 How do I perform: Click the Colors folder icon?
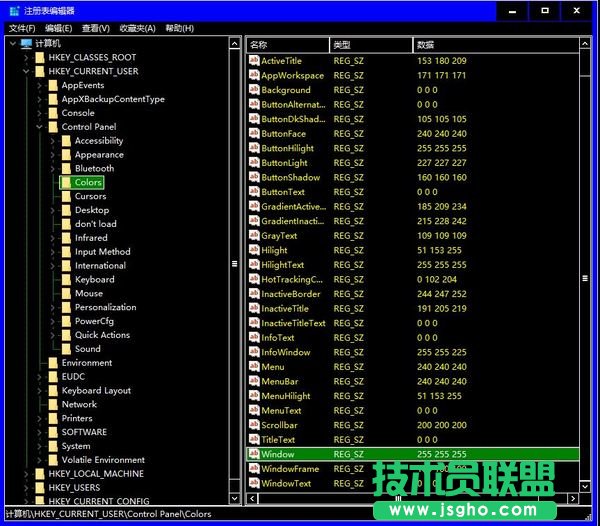(x=66, y=182)
